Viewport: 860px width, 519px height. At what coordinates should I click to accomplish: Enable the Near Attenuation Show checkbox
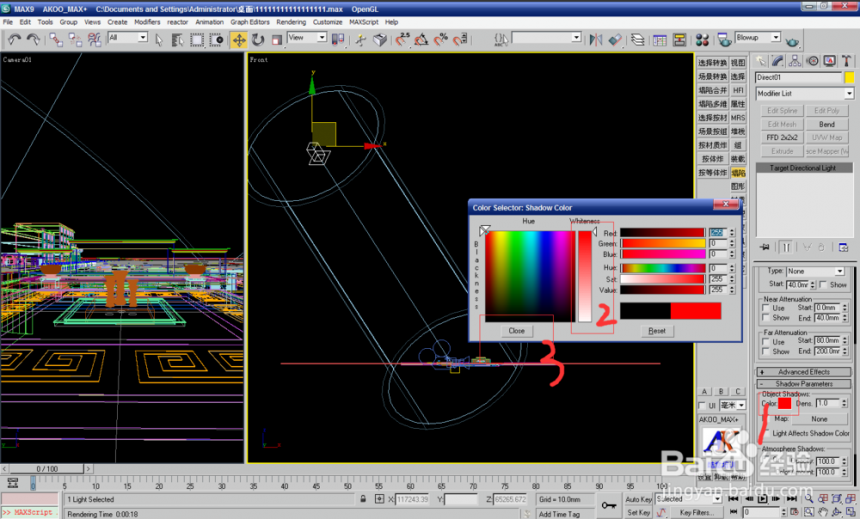pyautogui.click(x=766, y=318)
